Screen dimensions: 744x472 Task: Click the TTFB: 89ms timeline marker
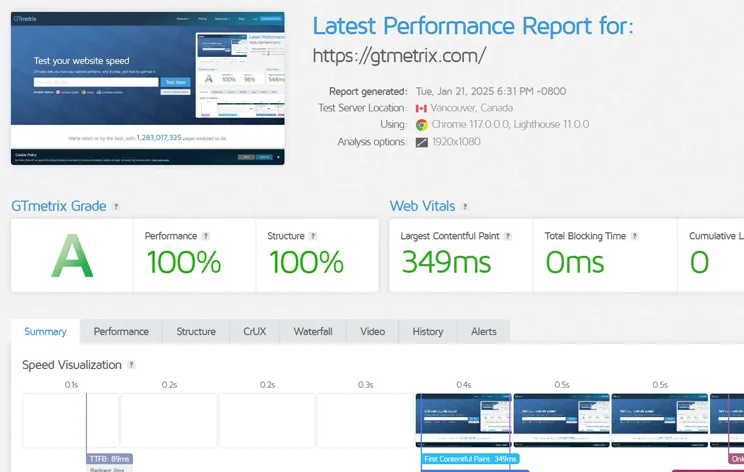[108, 459]
